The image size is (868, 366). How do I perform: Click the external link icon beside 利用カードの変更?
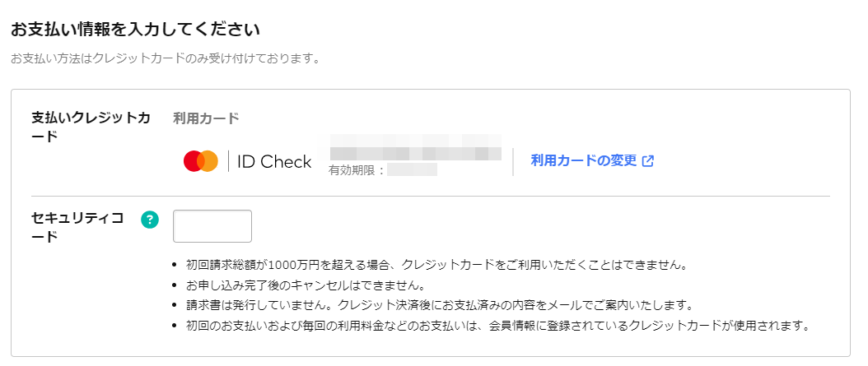click(647, 161)
